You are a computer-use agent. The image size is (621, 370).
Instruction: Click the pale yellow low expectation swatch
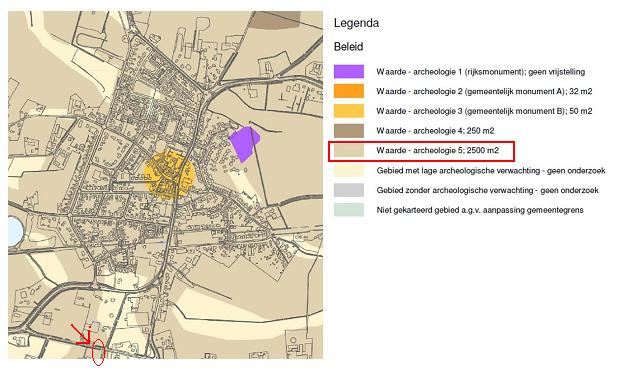click(x=349, y=170)
